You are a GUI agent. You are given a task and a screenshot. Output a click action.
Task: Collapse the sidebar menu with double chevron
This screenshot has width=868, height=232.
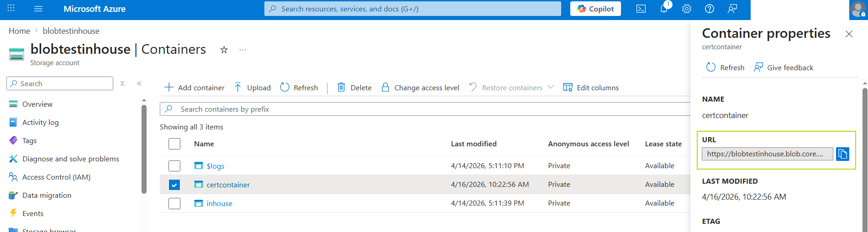pos(139,83)
